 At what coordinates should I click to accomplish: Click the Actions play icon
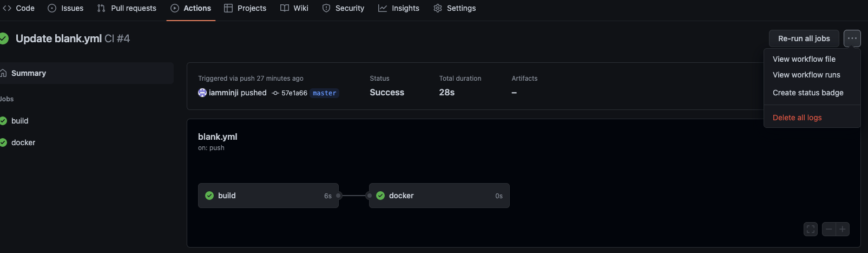coord(175,8)
